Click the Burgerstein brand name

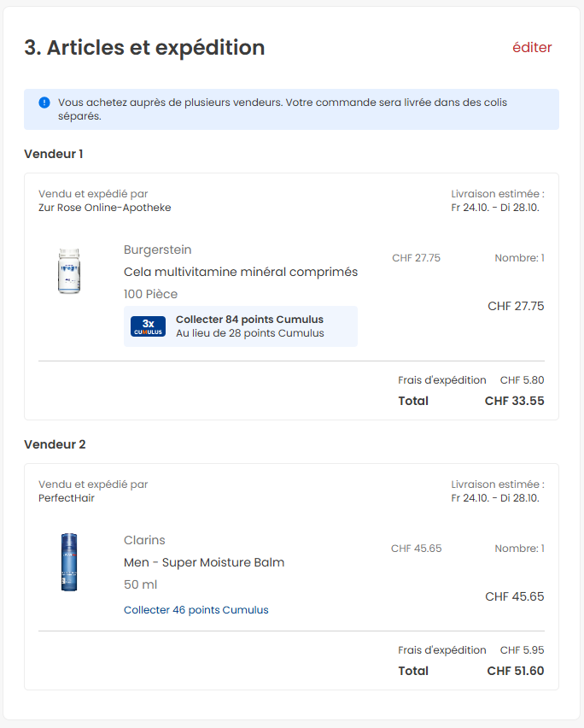[157, 250]
